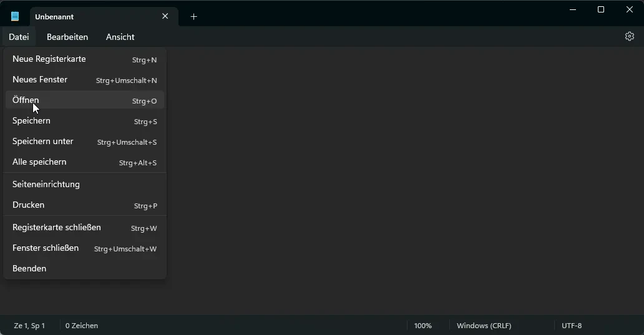Select Drucken menu entry

click(x=85, y=205)
